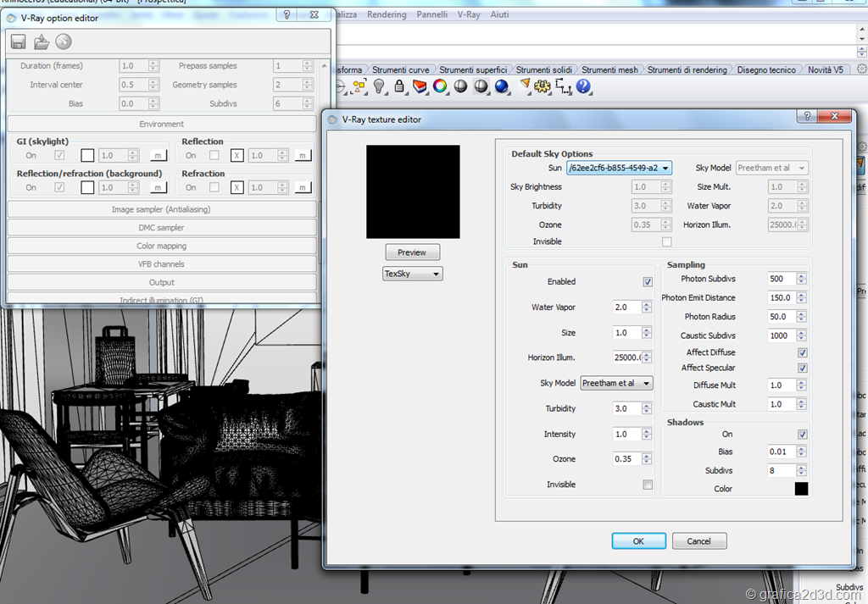
Task: Open the Strumenti curve tab
Action: (x=400, y=69)
